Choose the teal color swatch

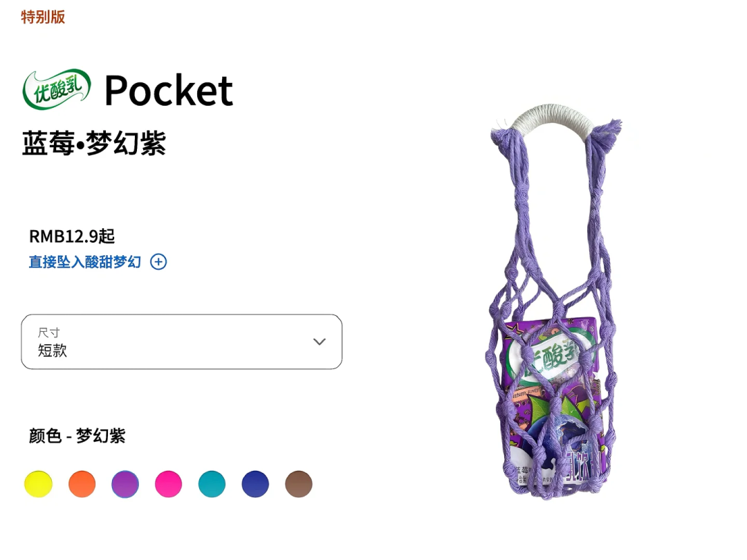pos(212,484)
